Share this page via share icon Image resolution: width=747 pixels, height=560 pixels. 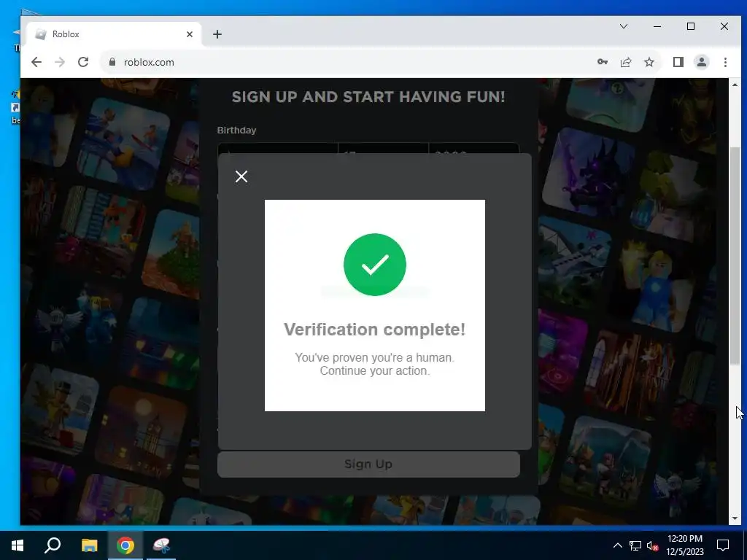coord(625,62)
